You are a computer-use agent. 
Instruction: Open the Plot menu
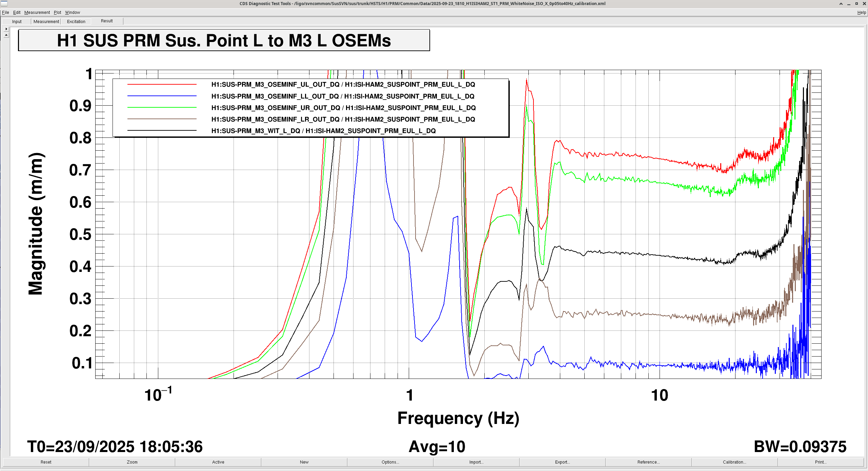pos(57,13)
